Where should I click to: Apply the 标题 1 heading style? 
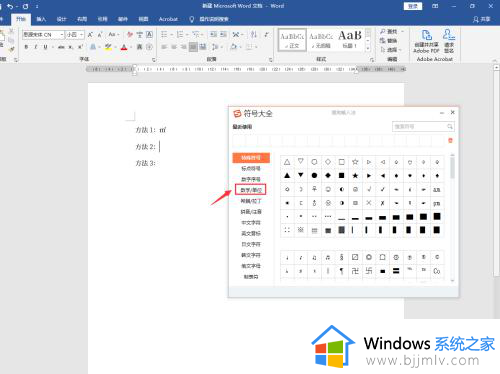[x=350, y=40]
